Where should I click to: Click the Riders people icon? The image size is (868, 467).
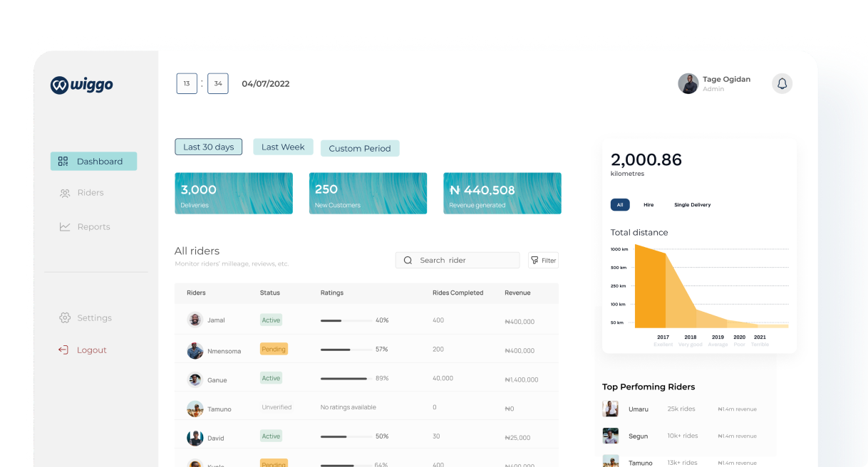point(65,193)
